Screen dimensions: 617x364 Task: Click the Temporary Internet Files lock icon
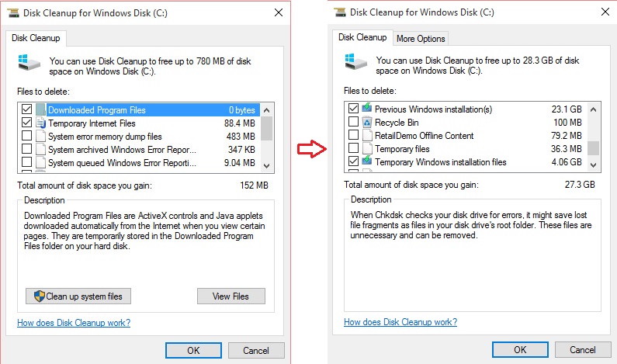(40, 123)
